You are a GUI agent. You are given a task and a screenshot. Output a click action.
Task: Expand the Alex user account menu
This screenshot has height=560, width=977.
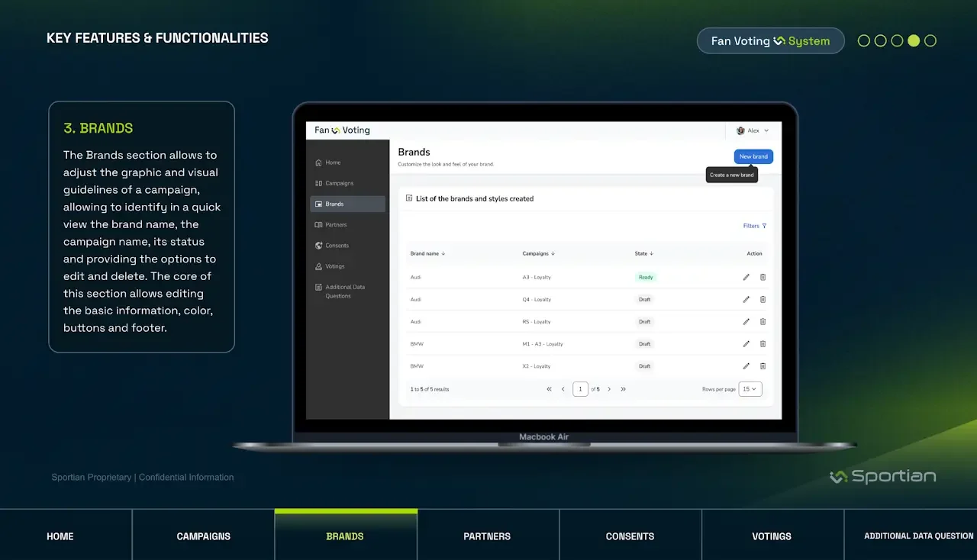(x=753, y=130)
